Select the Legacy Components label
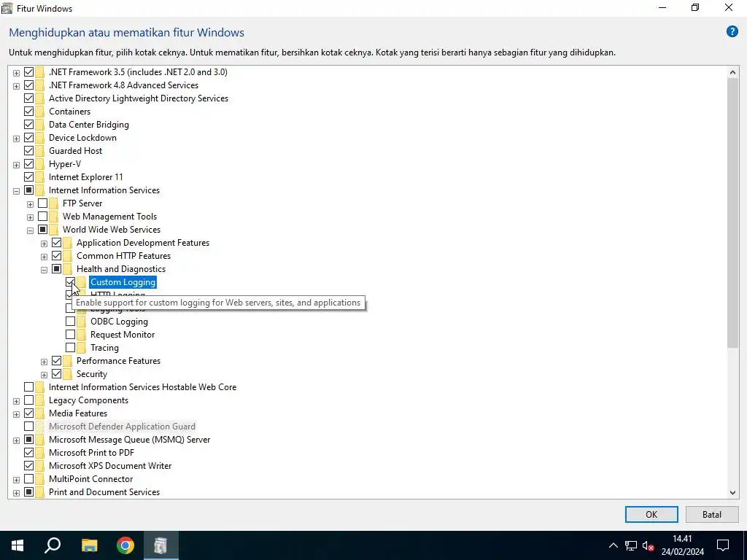This screenshot has width=747, height=560. (88, 400)
